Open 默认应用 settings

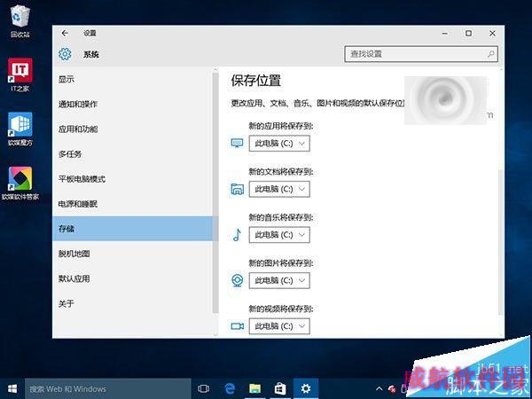[x=132, y=278]
